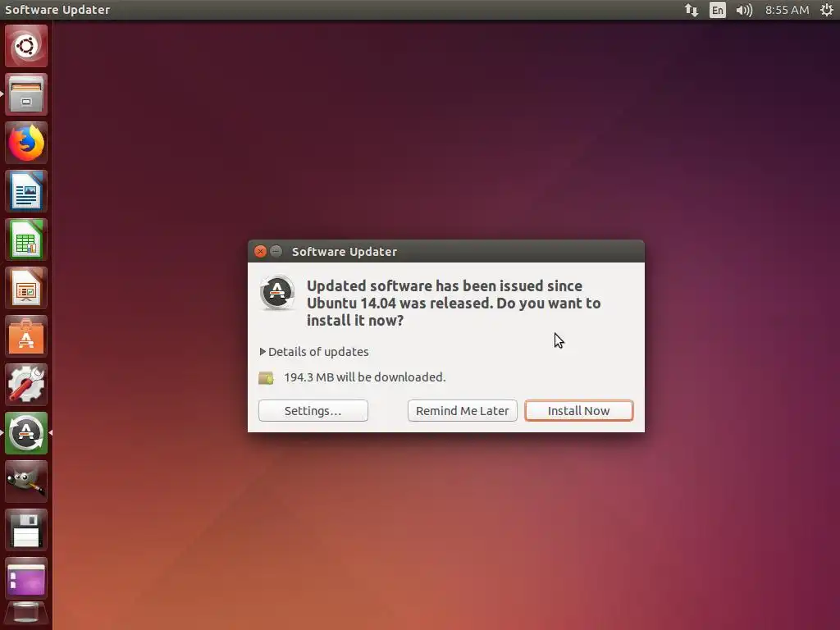
Task: Open the En keyboard layout indicator
Action: tap(717, 10)
